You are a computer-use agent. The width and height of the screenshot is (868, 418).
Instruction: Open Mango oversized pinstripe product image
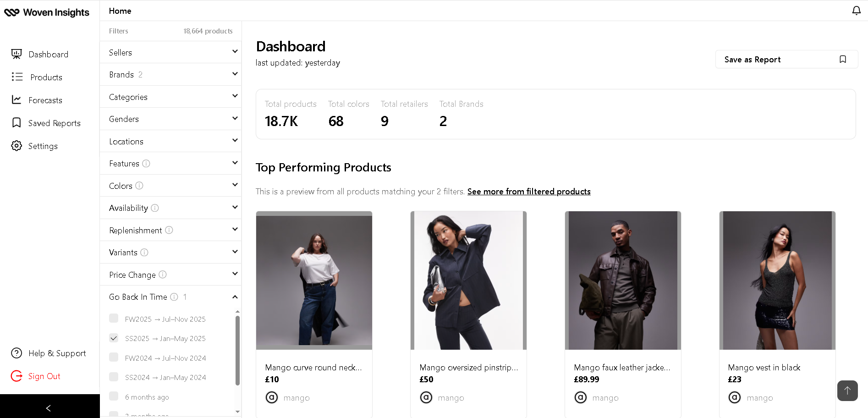point(468,280)
